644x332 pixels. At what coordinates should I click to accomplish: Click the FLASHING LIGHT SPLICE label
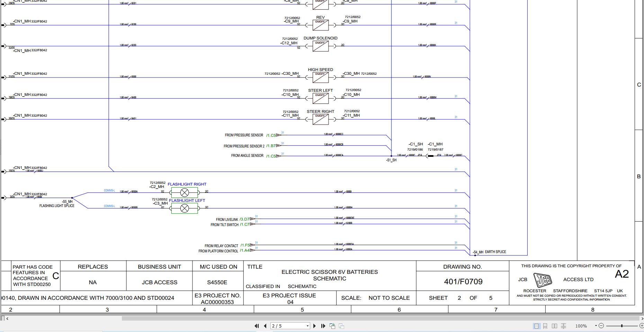pyautogui.click(x=57, y=206)
